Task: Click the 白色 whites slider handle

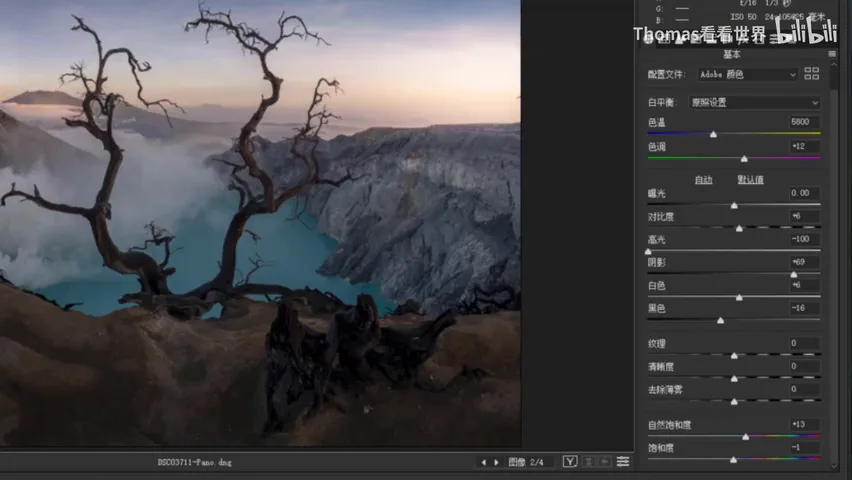Action: pyautogui.click(x=739, y=297)
